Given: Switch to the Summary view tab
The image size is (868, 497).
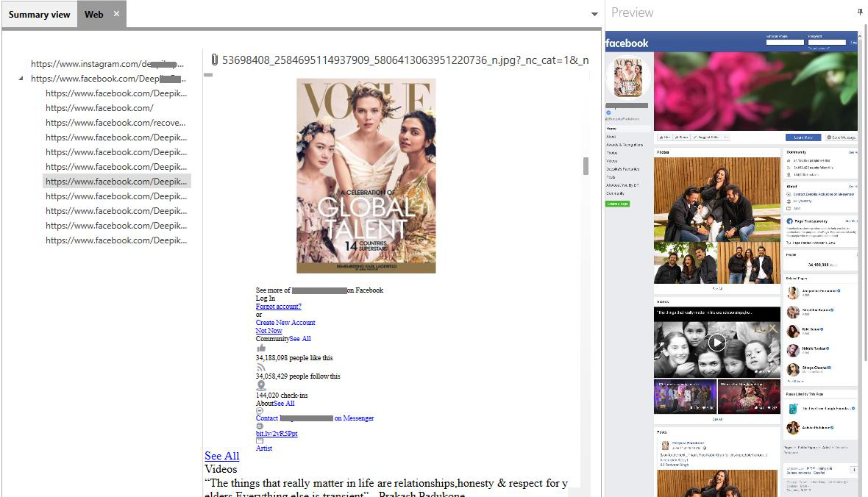Looking at the screenshot, I should click(x=39, y=15).
